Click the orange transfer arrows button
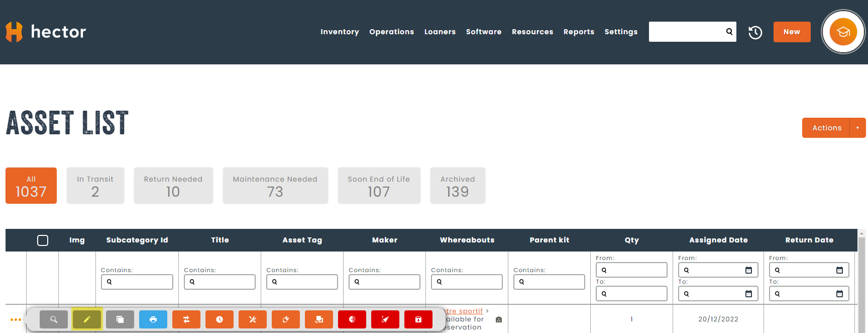 click(x=186, y=319)
